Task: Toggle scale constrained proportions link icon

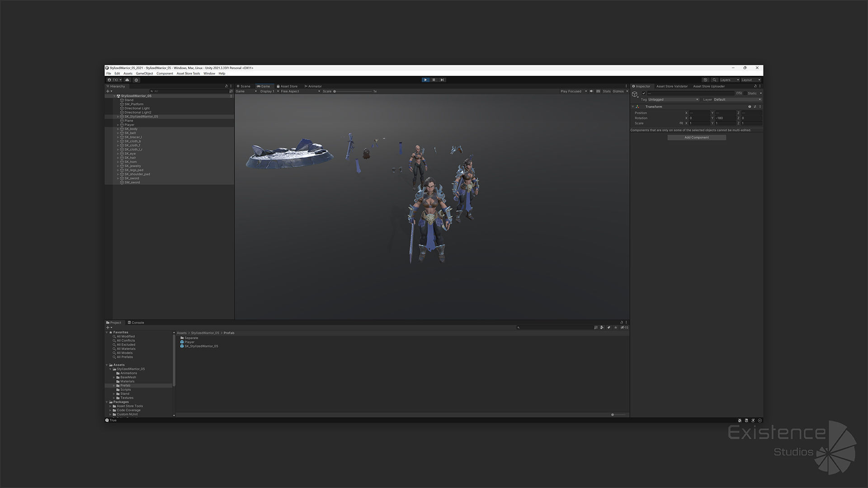Action: [x=681, y=123]
